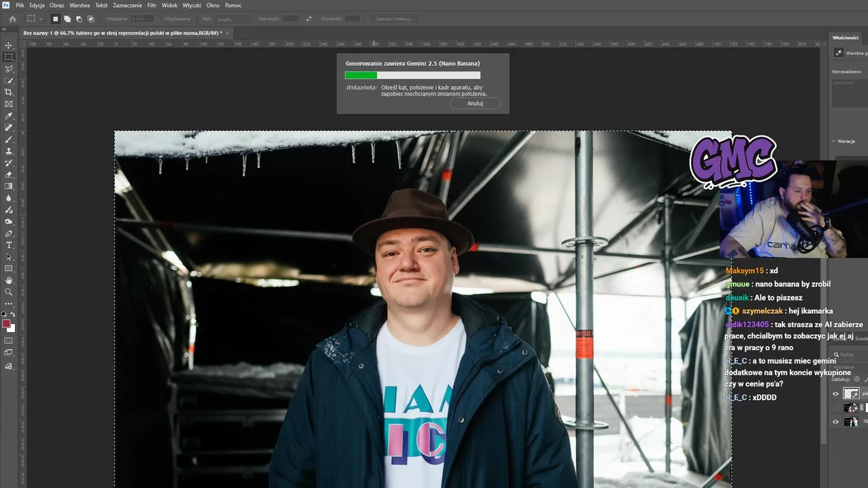The height and width of the screenshot is (488, 868).
Task: Open the Filtr menu
Action: point(152,5)
